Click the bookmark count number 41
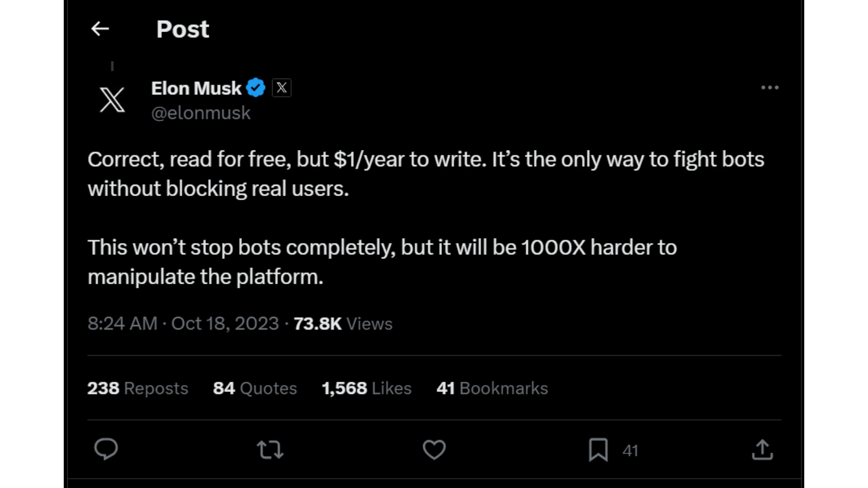 click(630, 450)
